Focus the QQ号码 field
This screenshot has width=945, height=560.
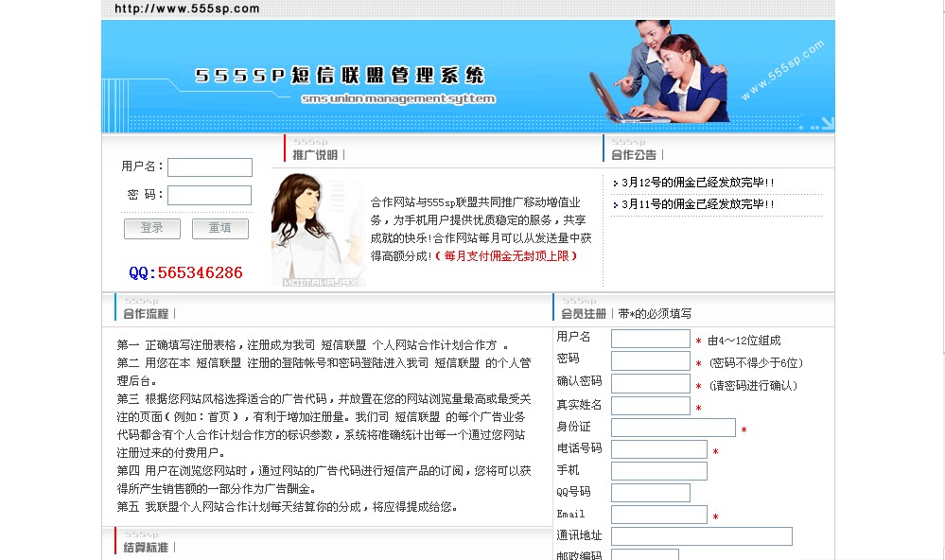(650, 493)
